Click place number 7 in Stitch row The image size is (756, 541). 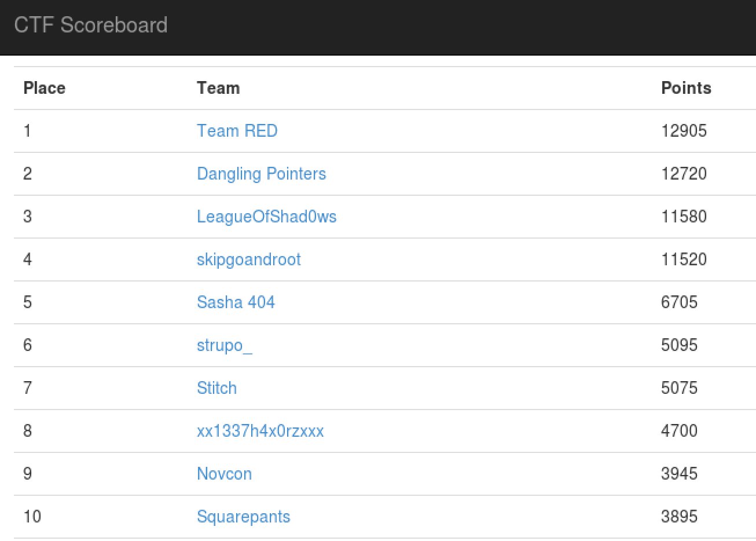pyautogui.click(x=27, y=388)
